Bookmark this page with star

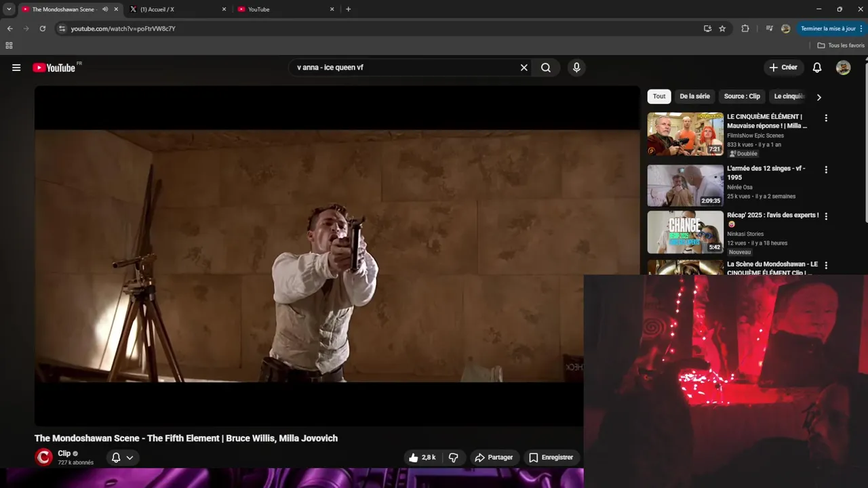(x=722, y=28)
